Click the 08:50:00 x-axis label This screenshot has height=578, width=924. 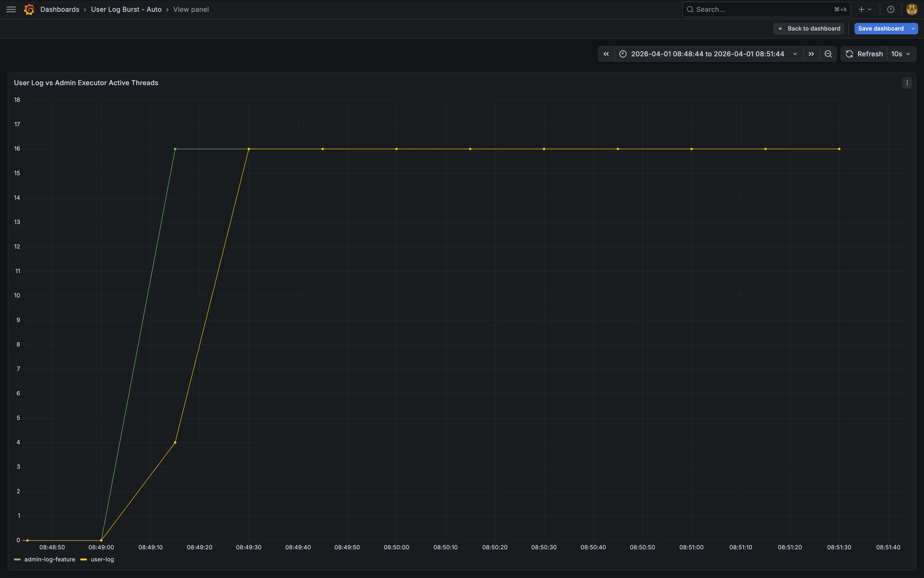[397, 547]
